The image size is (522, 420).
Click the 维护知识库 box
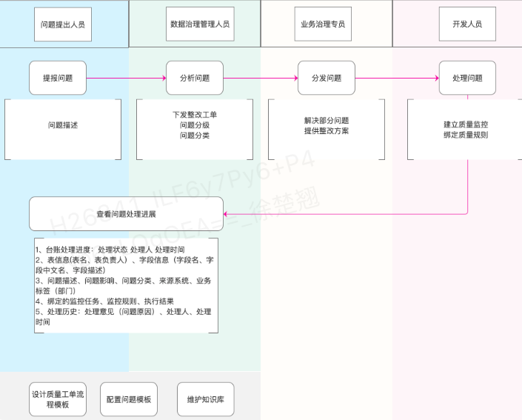click(205, 399)
